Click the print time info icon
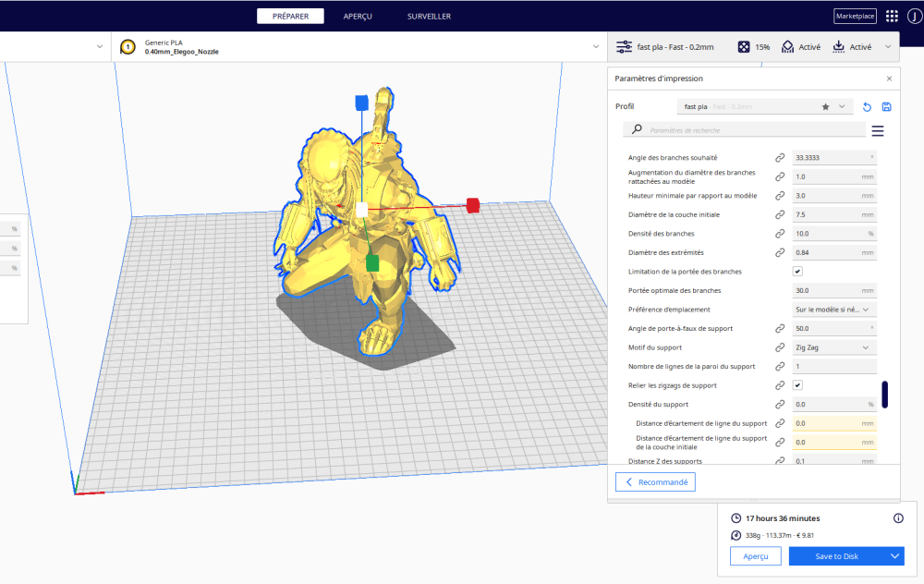924x584 pixels. coord(898,518)
